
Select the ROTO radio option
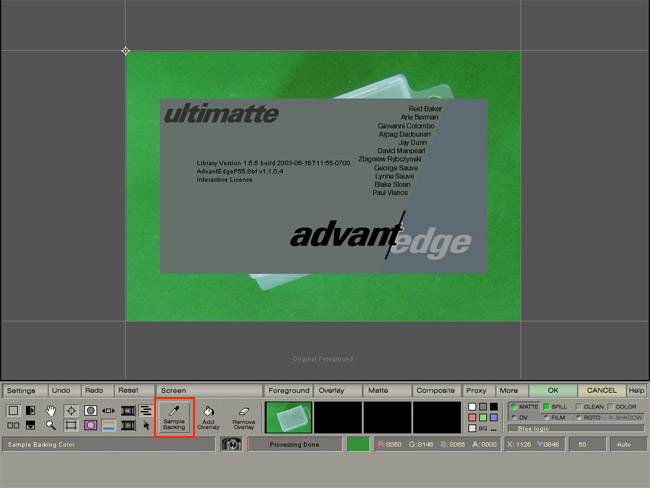[x=589, y=418]
